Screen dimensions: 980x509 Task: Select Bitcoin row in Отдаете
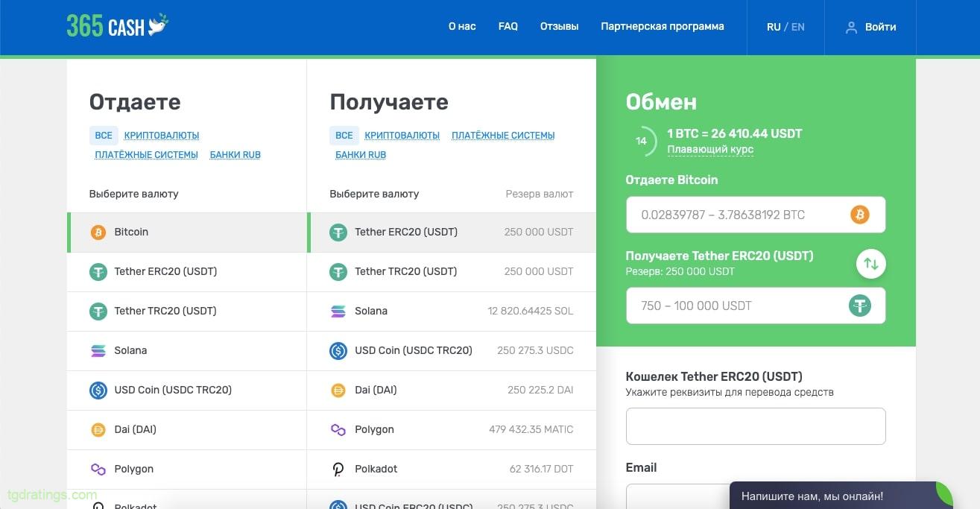coord(186,233)
